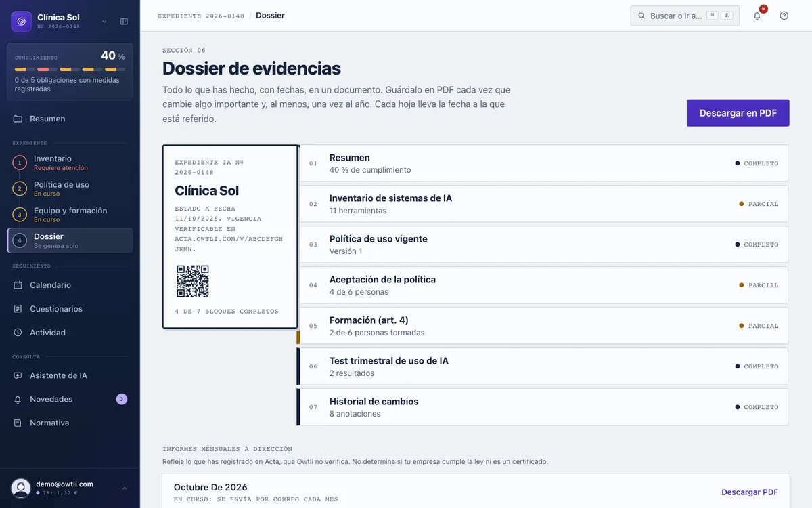Select the Dossier sidebar item
The image size is (812, 508).
[x=70, y=240]
